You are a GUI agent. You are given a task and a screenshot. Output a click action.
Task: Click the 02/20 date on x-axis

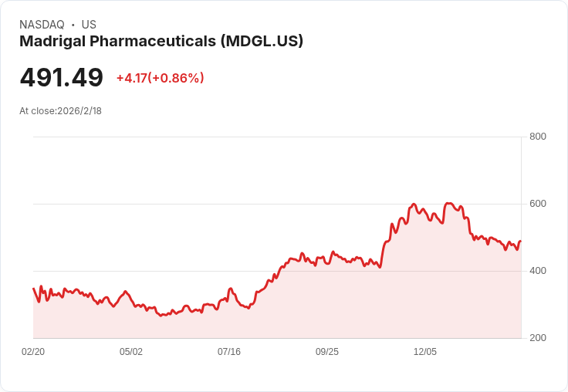tap(33, 352)
